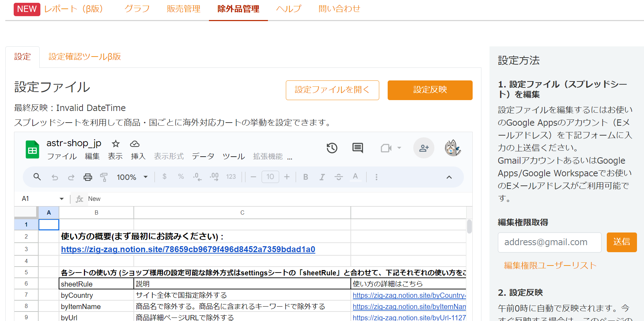The height and width of the screenshot is (321, 644).
Task: Activate the paint format tool
Action: coord(104,177)
